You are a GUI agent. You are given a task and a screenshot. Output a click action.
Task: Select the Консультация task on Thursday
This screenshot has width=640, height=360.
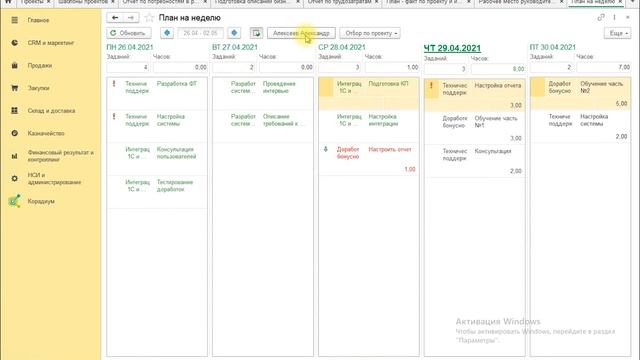point(475,161)
